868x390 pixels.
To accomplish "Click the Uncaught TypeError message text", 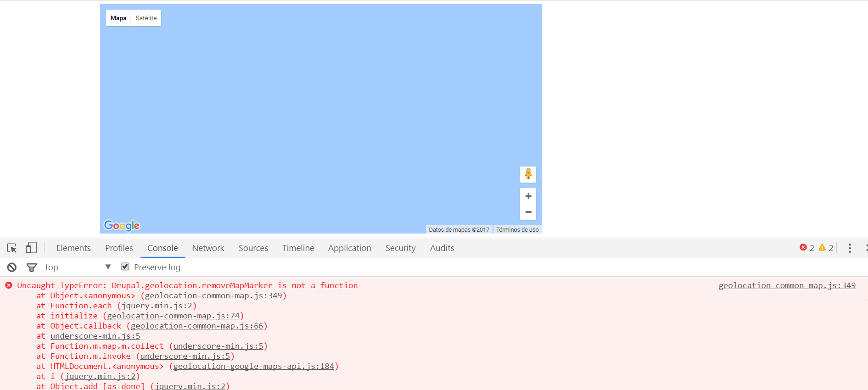I will tap(187, 285).
